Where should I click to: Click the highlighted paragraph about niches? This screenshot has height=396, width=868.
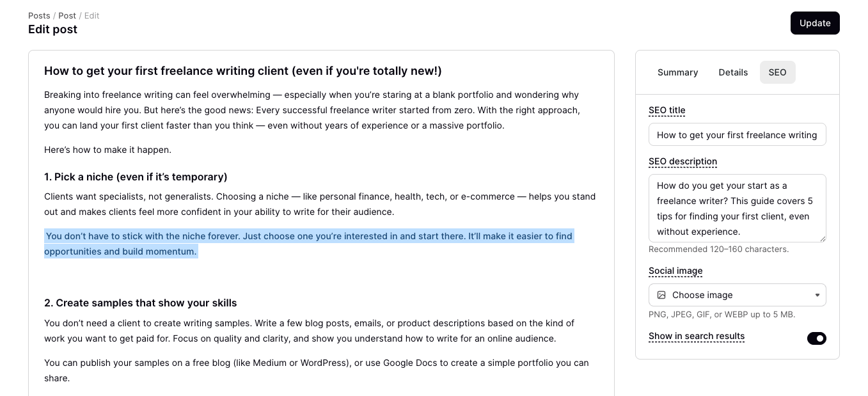click(308, 243)
